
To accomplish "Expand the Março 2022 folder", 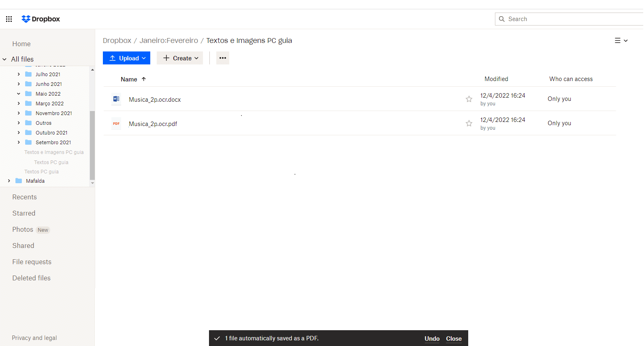I will pyautogui.click(x=19, y=103).
